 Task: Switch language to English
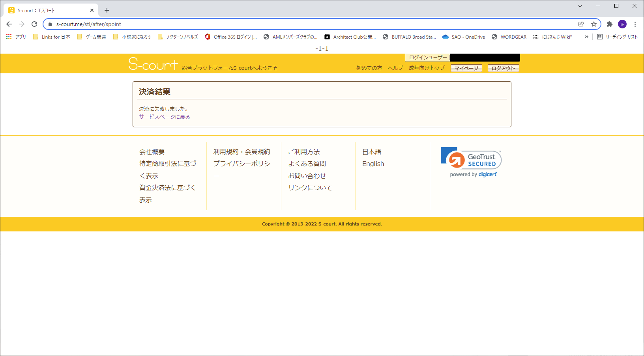click(x=373, y=164)
